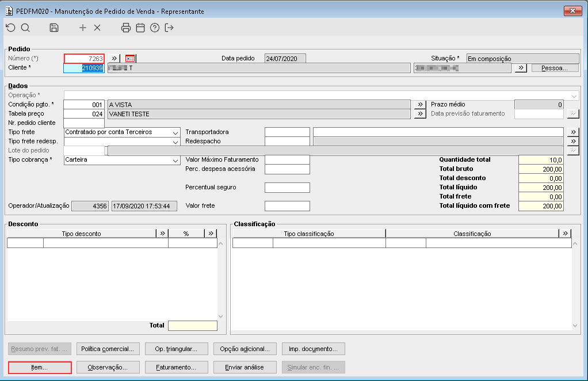This screenshot has width=588, height=381.
Task: Open lookup for Tabela preço VANETI TESTE
Action: 420,113
